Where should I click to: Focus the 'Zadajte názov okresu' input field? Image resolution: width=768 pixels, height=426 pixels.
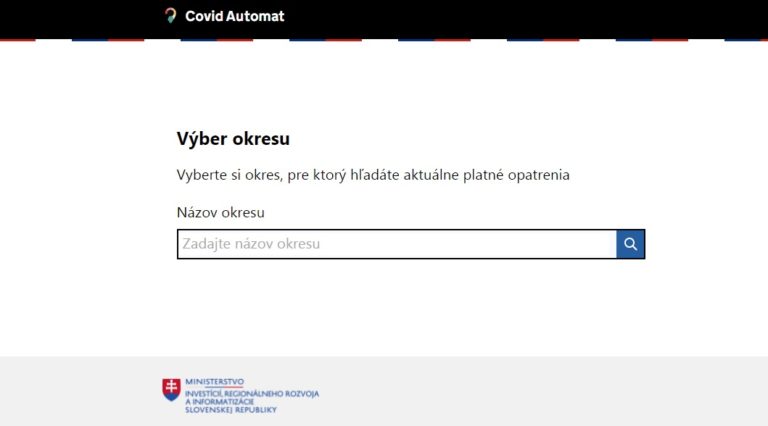[397, 244]
